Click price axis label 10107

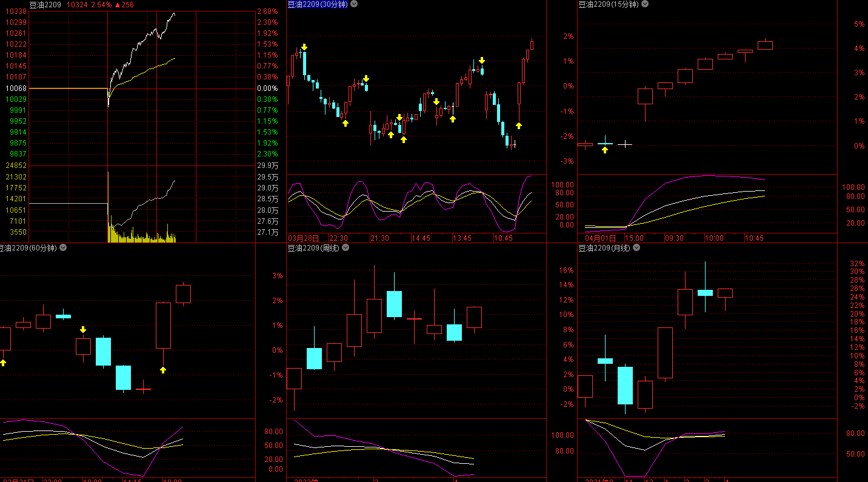(x=16, y=77)
